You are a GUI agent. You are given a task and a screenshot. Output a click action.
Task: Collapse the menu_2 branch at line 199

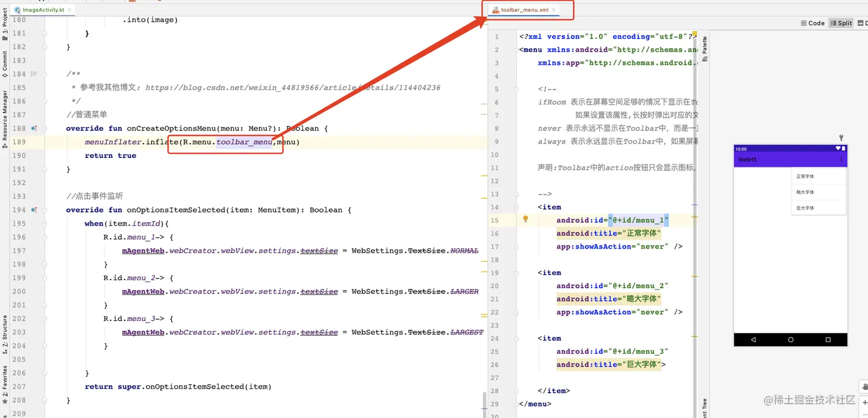(45, 278)
